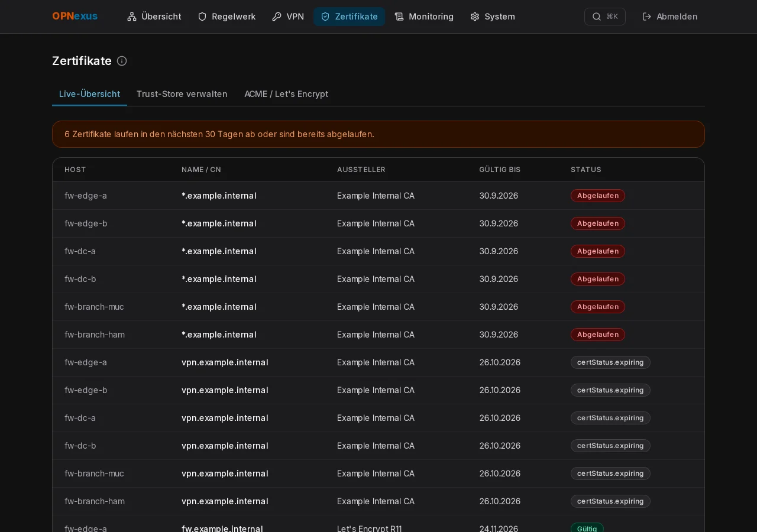Open the ACME / Let's Encrypt tab
This screenshot has width=757, height=532.
pos(286,94)
